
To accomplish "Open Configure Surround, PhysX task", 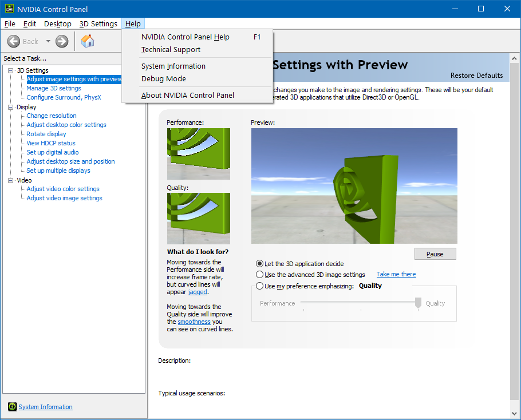I will (64, 97).
